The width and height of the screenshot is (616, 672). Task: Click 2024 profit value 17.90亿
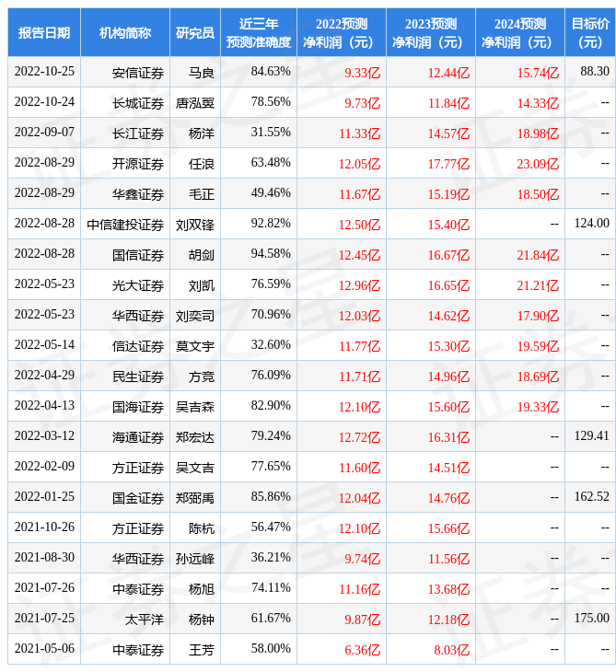[538, 317]
